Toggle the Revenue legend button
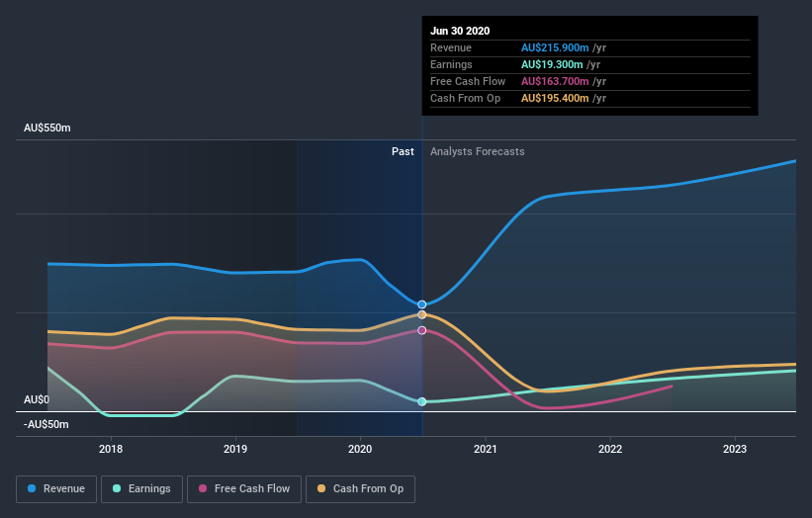Image resolution: width=812 pixels, height=518 pixels. tap(56, 489)
